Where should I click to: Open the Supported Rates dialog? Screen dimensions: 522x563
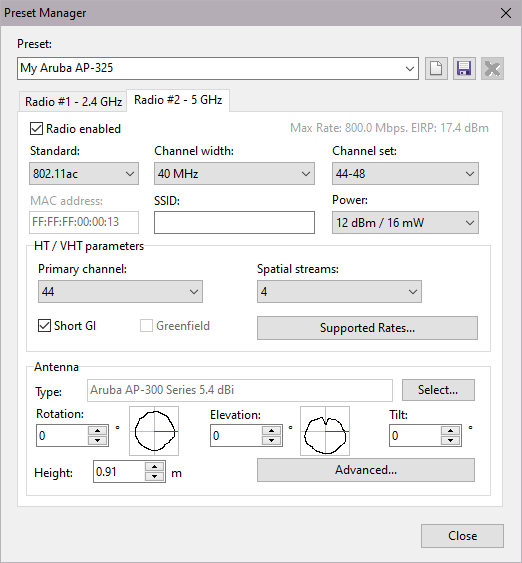tap(367, 328)
